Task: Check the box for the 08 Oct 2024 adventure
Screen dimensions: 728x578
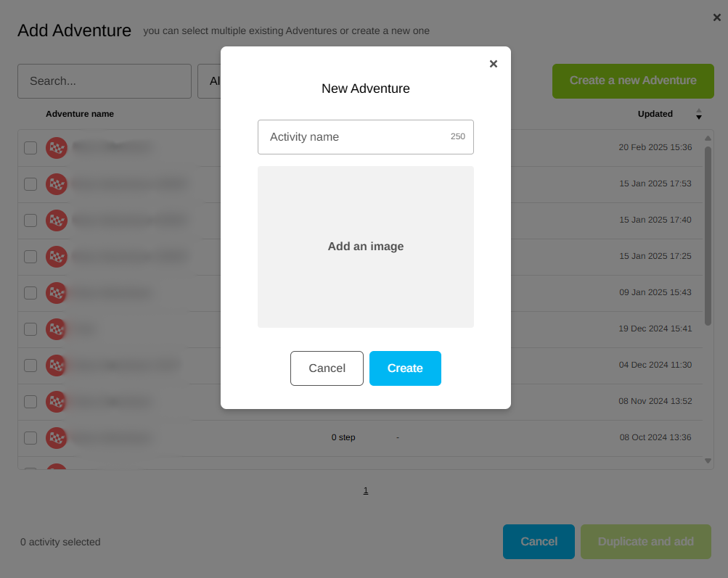Action: (30, 438)
